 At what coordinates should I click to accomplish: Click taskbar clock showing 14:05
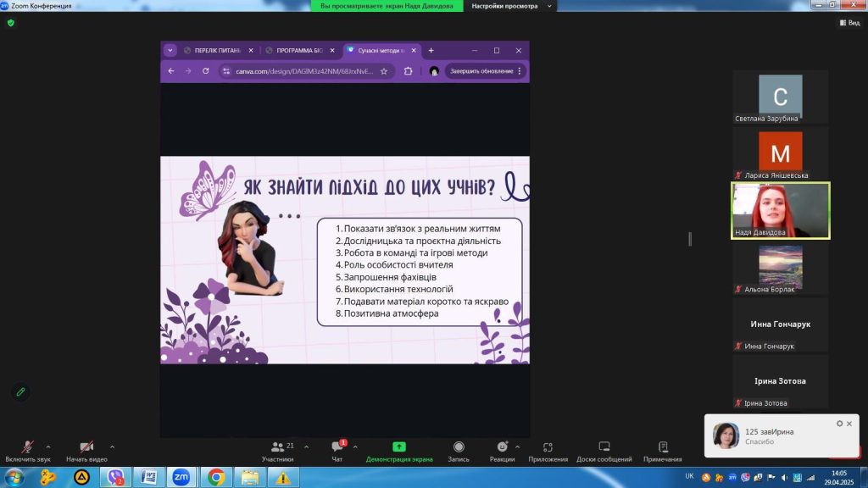click(x=839, y=478)
